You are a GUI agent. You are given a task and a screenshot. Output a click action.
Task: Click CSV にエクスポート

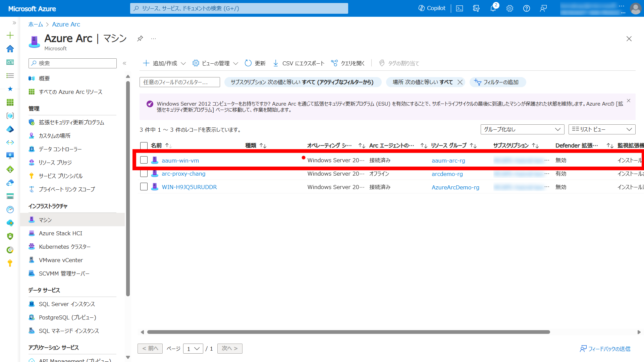(299, 63)
